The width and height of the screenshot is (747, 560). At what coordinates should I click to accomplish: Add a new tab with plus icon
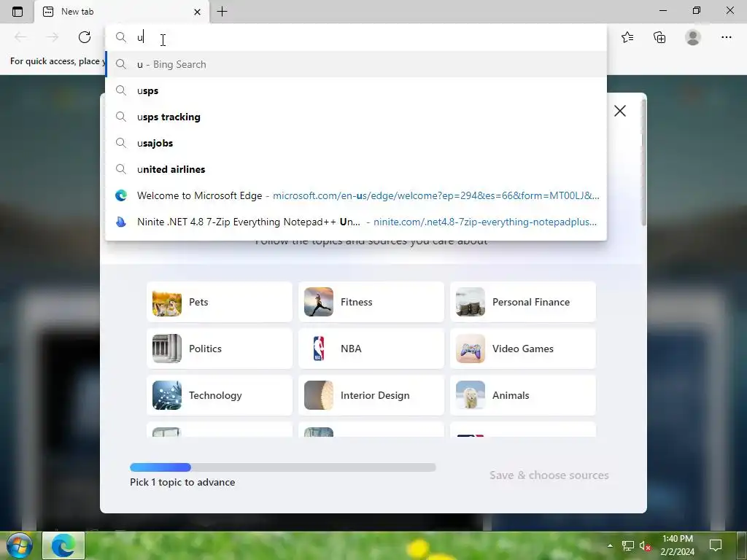222,12
